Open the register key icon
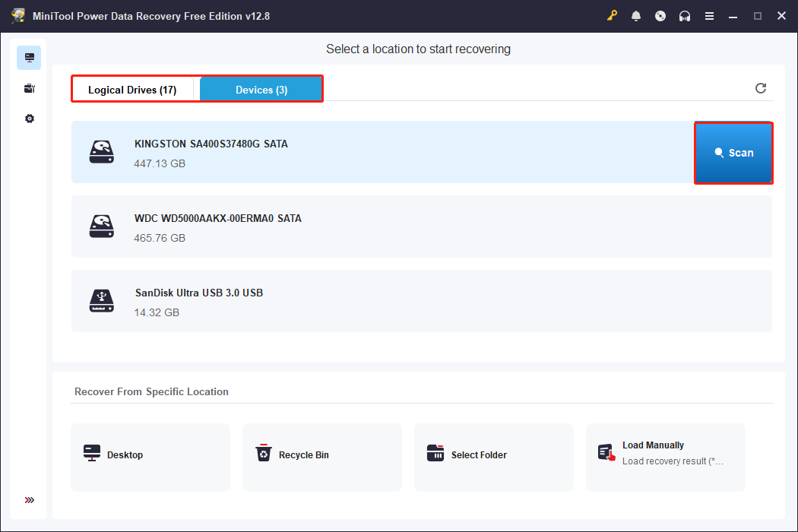 point(612,16)
